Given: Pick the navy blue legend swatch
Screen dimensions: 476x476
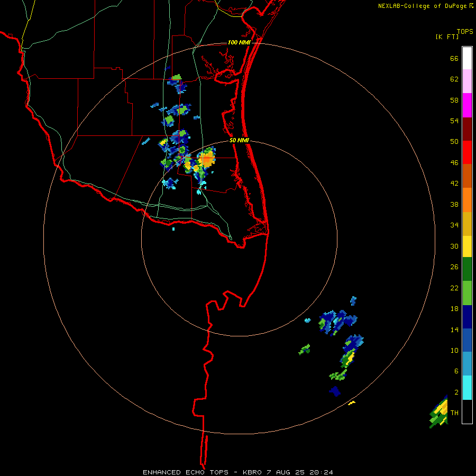Looking at the screenshot, I should [x=467, y=317].
